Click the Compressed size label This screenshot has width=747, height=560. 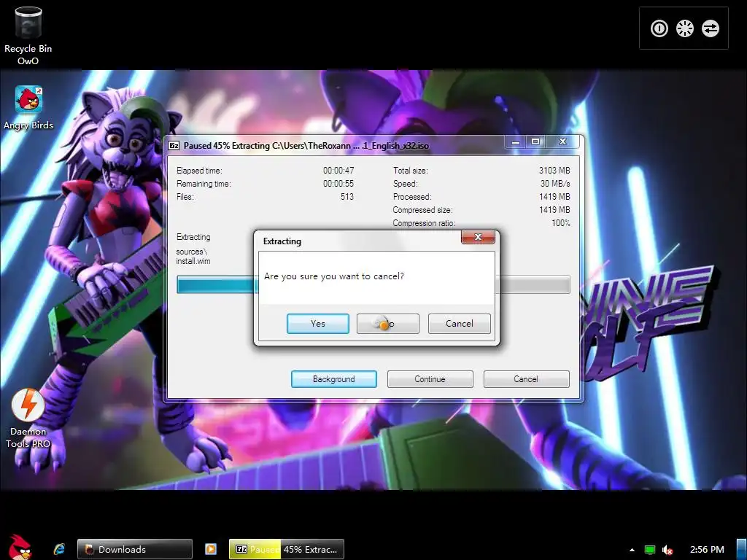[422, 210]
